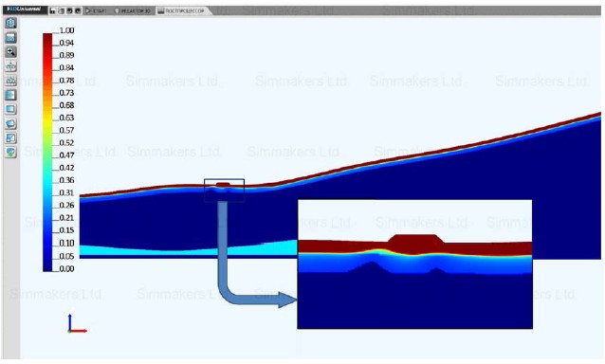Open the Постпроцессор tab
The width and height of the screenshot is (605, 364).
tap(182, 10)
